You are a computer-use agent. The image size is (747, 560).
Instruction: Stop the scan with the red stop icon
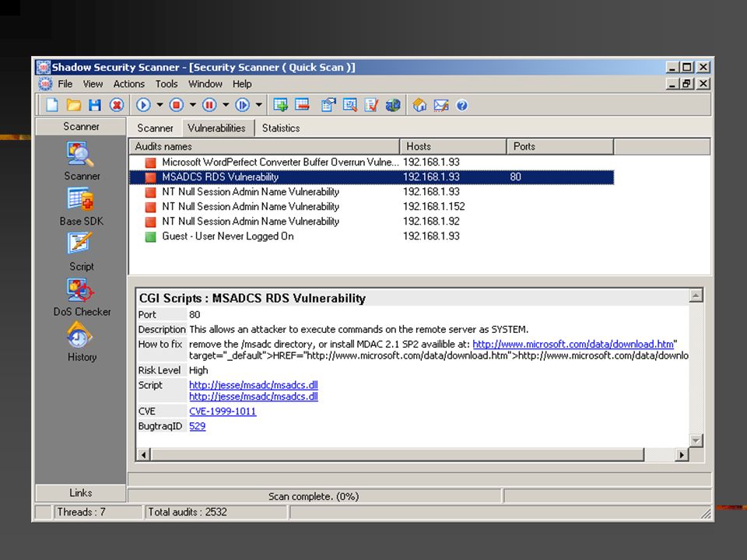[177, 105]
